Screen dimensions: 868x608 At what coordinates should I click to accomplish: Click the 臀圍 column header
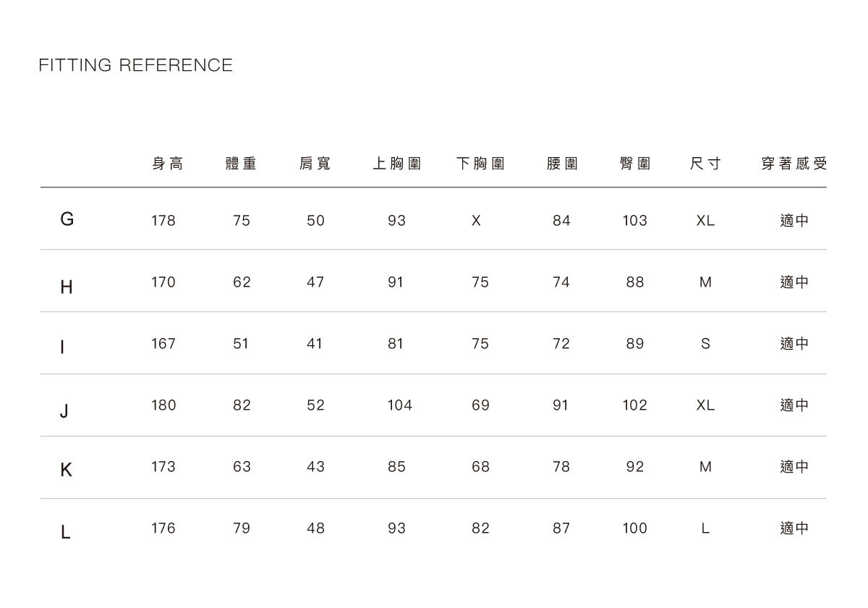coord(635,164)
